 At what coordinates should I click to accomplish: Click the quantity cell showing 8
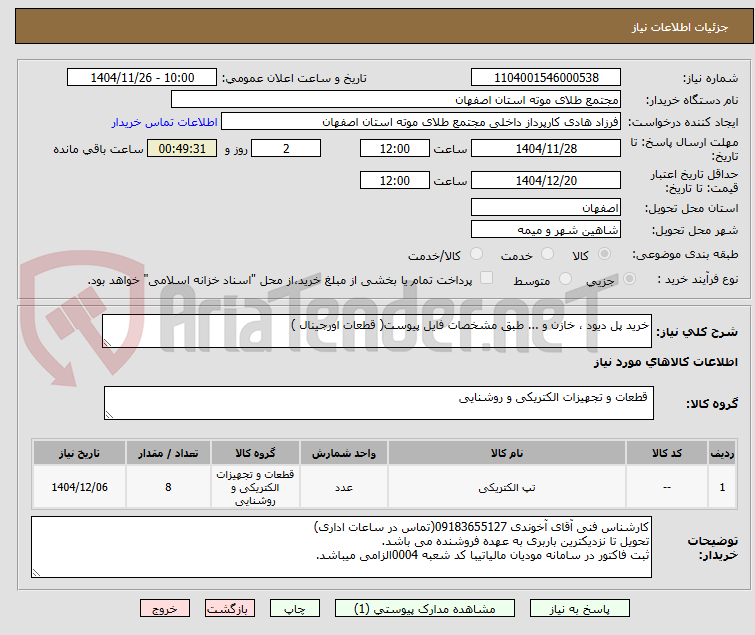tap(168, 487)
